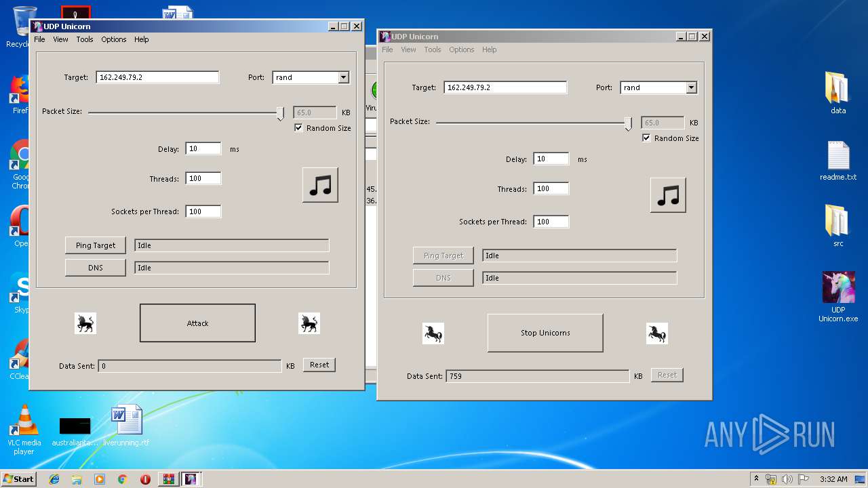Screen dimensions: 868x488
Task: Click the Attack button
Action: tap(197, 323)
